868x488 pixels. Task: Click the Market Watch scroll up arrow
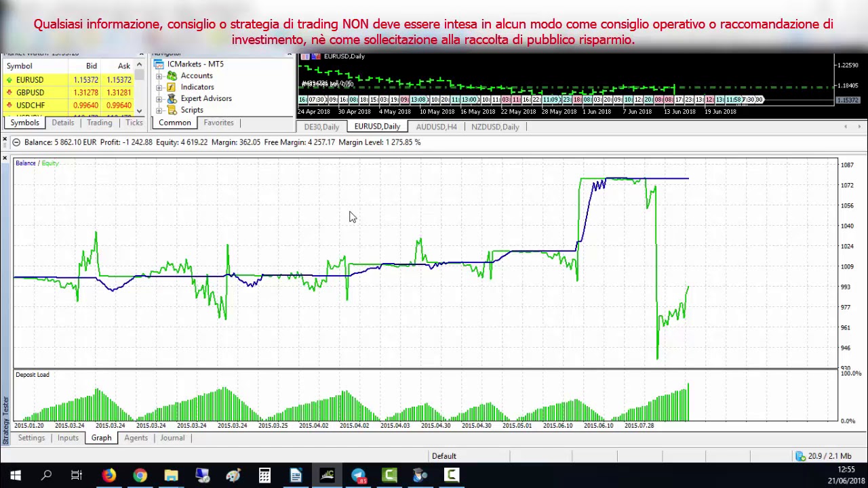pyautogui.click(x=140, y=65)
